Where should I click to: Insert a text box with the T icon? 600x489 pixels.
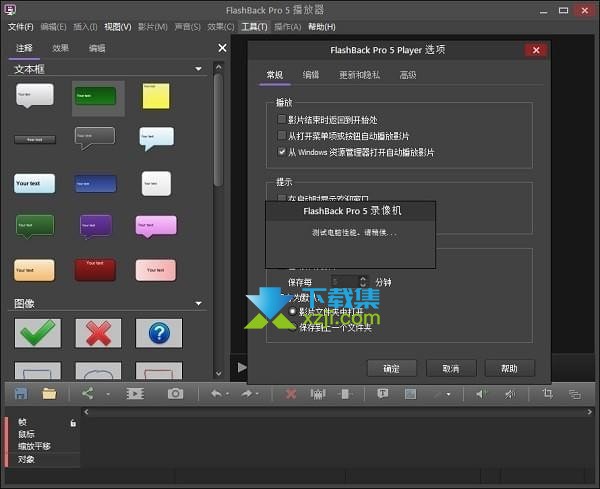click(382, 394)
